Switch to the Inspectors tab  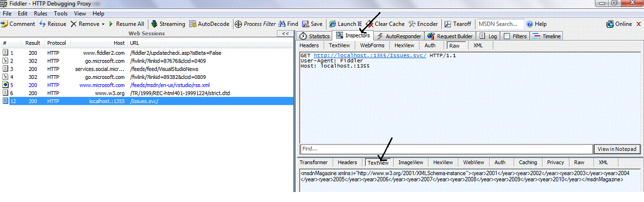pyautogui.click(x=353, y=36)
